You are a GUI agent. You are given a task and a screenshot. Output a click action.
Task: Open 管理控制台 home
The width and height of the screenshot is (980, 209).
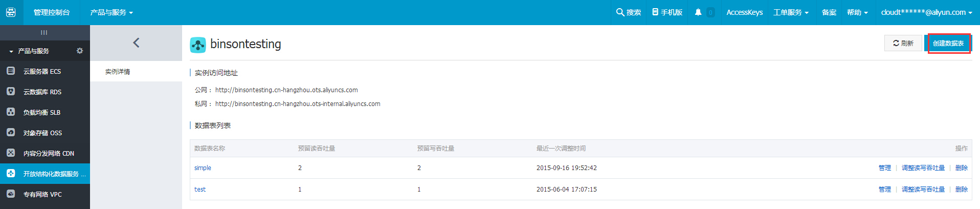coord(52,12)
